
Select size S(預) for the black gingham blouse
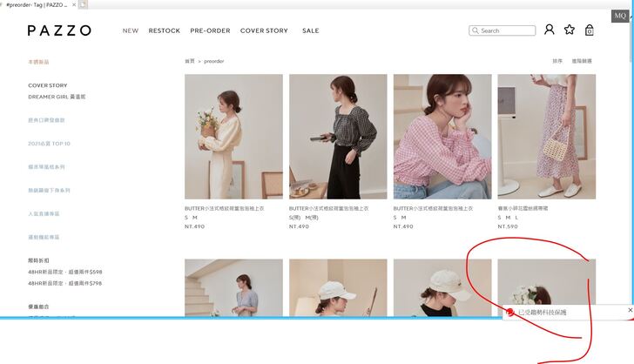(x=294, y=218)
